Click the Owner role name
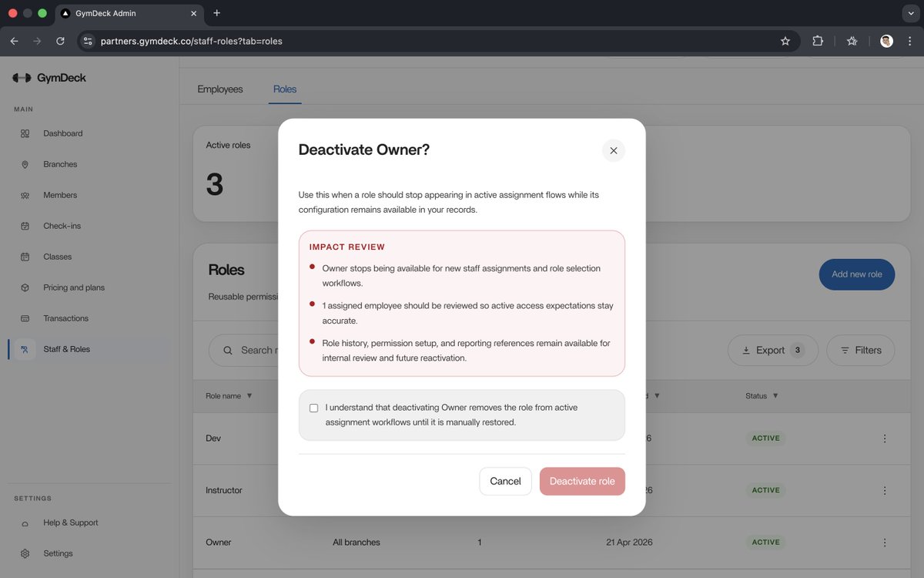 tap(219, 543)
